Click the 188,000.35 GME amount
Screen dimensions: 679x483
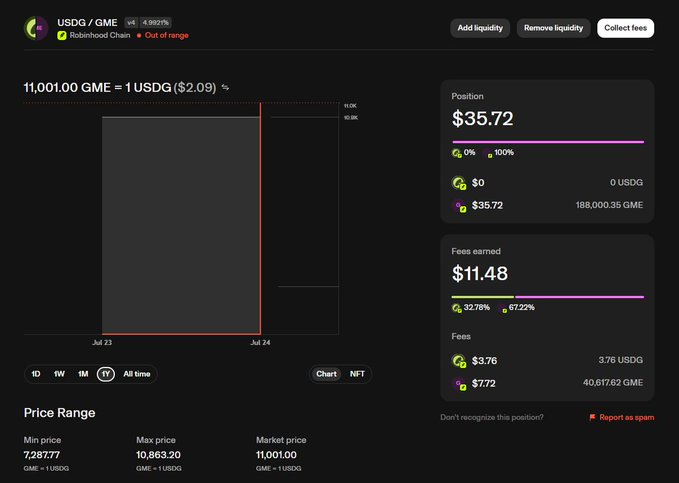609,205
